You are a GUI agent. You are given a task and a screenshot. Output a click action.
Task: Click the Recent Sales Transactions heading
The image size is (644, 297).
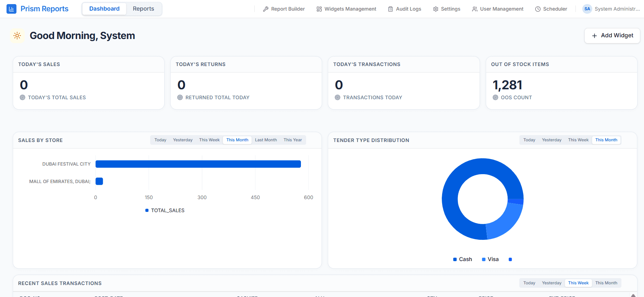[60, 283]
